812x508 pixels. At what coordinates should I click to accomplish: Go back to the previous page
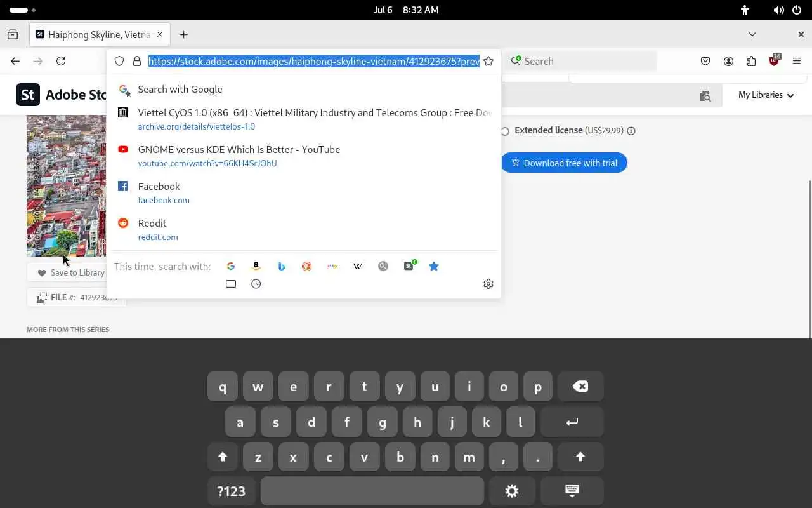click(15, 61)
